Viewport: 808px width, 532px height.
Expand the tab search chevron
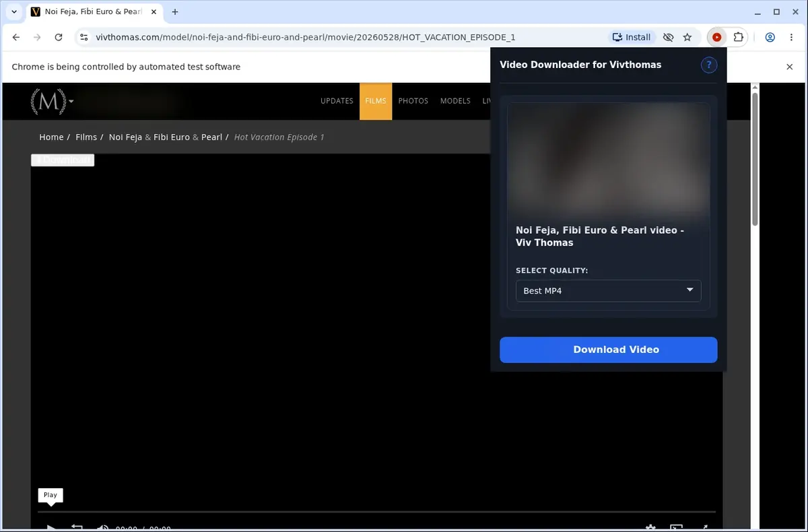[14, 12]
